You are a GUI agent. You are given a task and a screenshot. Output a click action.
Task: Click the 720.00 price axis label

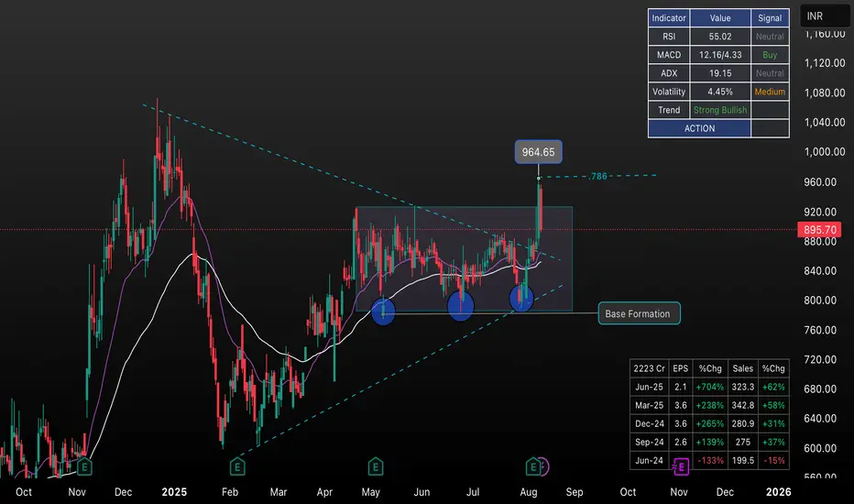pos(820,359)
